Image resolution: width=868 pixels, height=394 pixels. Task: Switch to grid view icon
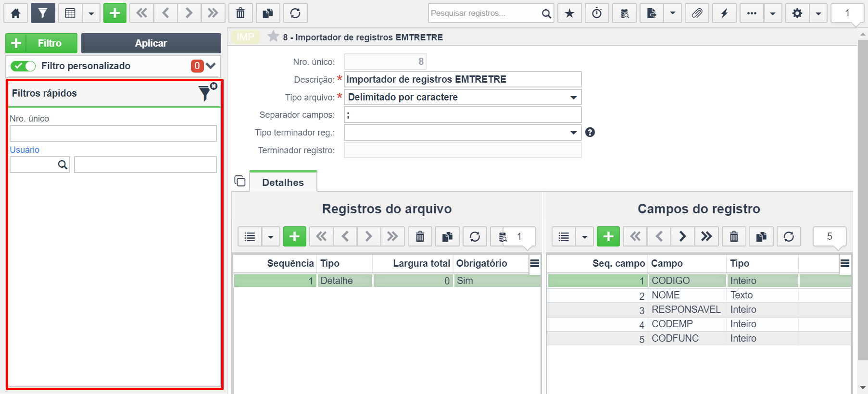pos(70,13)
